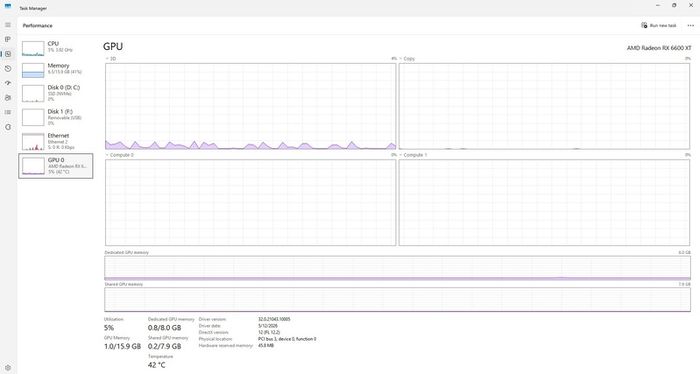Click the driver version number value

click(274, 319)
